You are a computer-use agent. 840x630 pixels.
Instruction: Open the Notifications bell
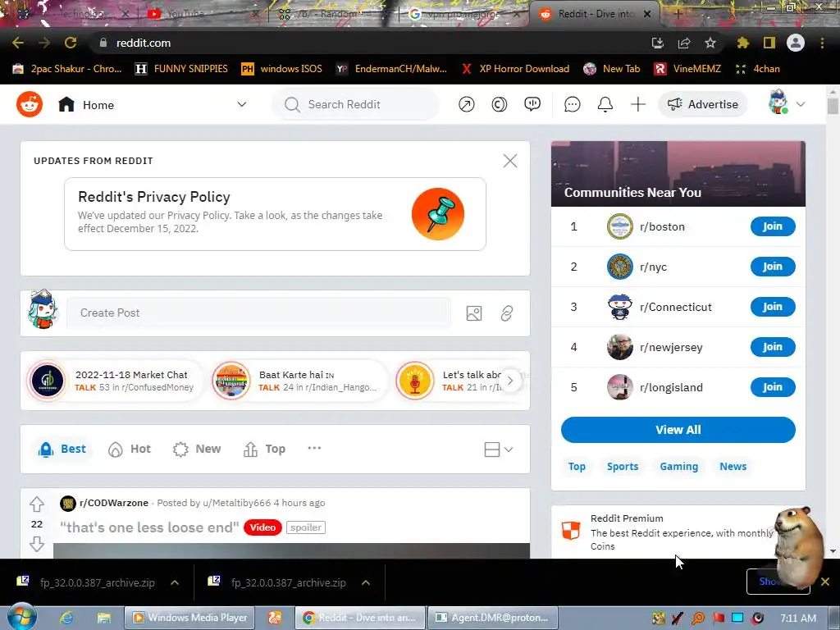pyautogui.click(x=605, y=104)
